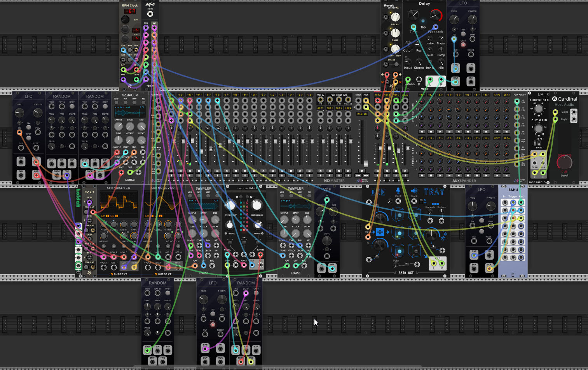Click the red BPM display reading 67
588x370 pixels.
point(130,11)
